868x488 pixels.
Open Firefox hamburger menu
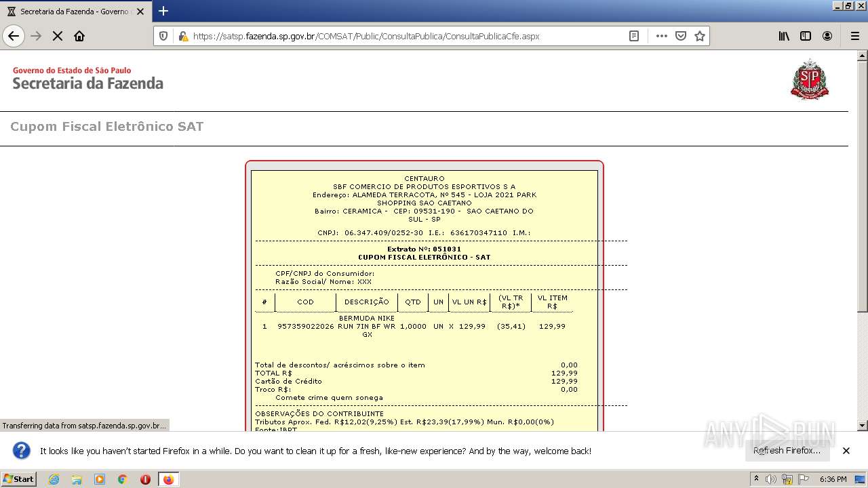(855, 36)
